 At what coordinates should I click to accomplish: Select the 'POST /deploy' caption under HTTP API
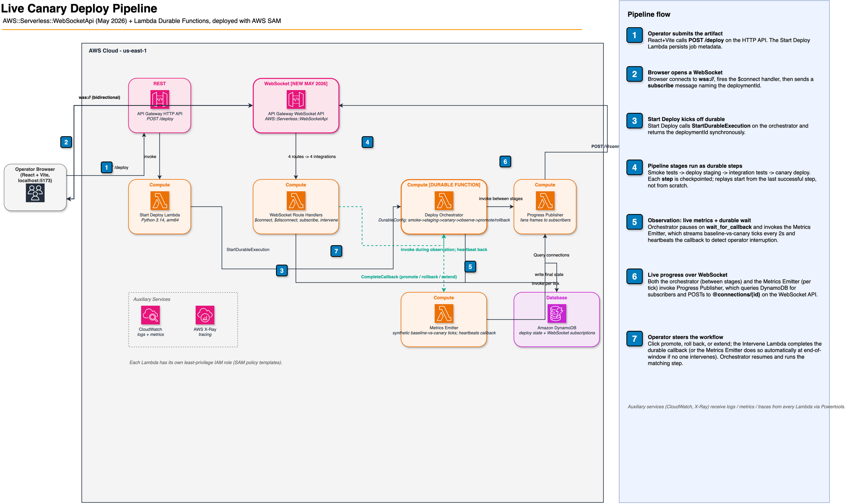[x=160, y=119]
